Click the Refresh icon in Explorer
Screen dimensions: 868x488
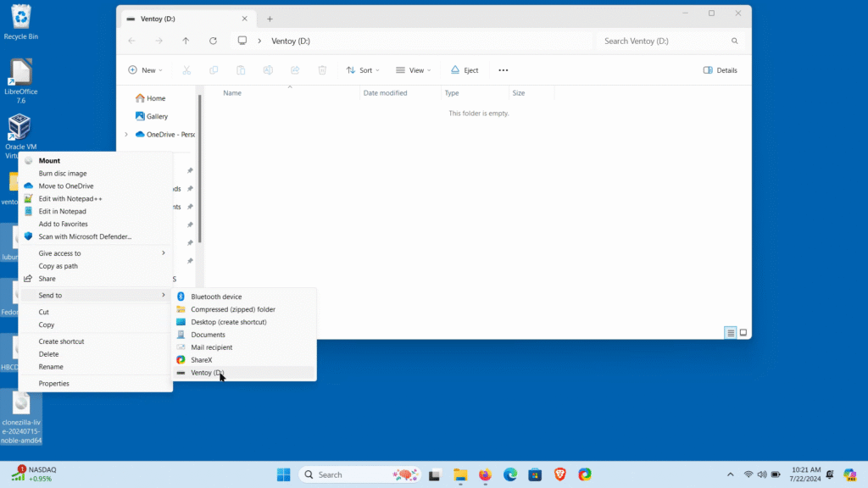[x=213, y=41]
